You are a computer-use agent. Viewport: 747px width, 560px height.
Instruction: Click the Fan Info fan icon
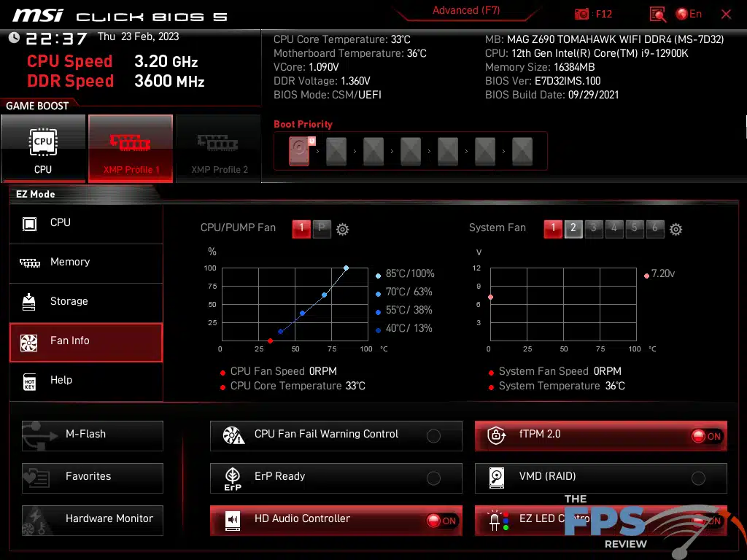click(28, 343)
